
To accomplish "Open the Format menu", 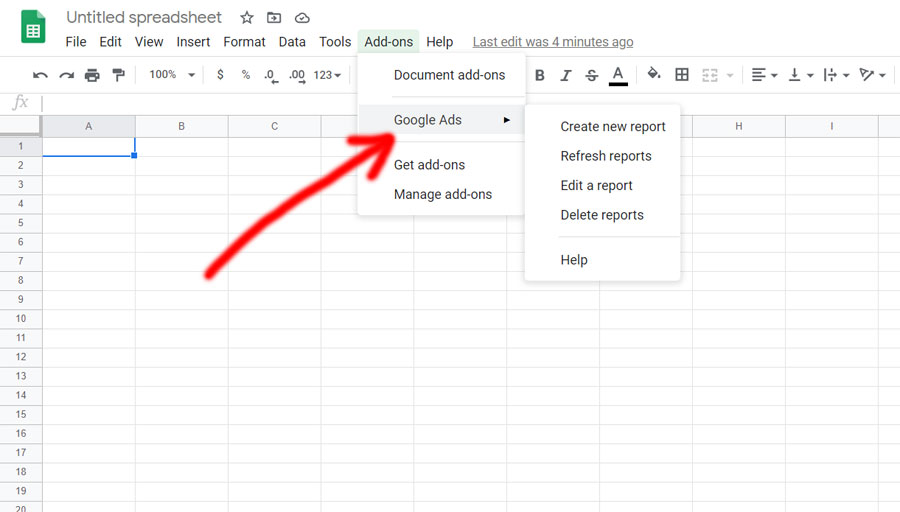I will tap(244, 42).
